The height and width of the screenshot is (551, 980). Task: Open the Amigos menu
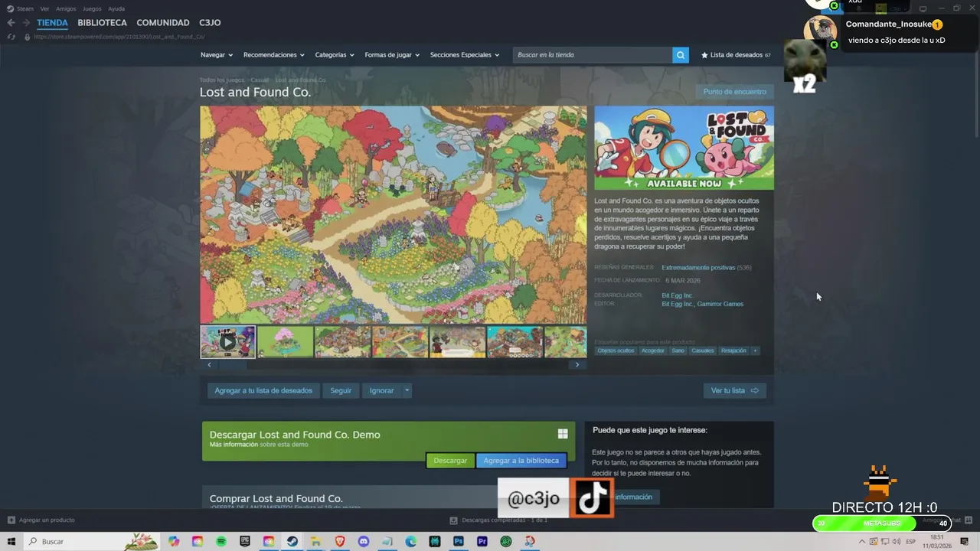coord(66,8)
